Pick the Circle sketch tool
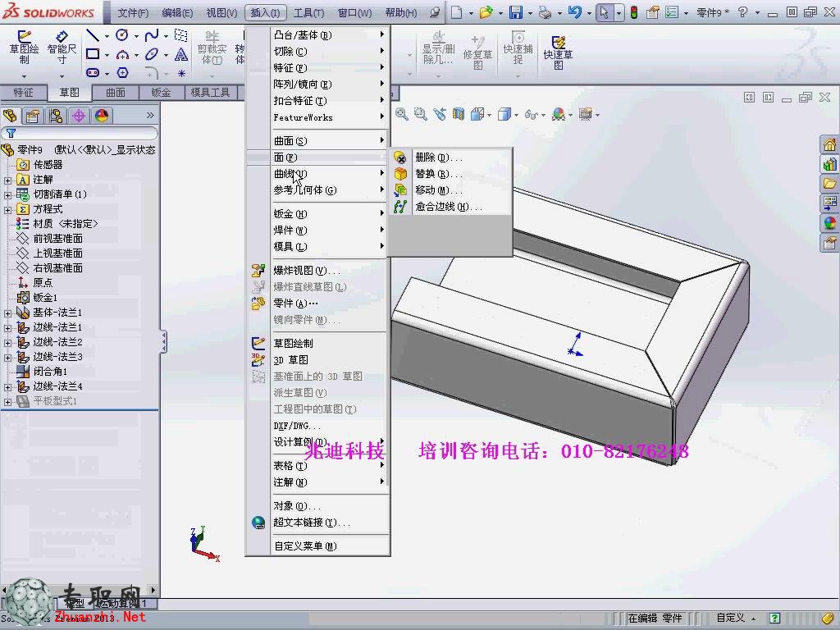840x630 pixels. (122, 36)
